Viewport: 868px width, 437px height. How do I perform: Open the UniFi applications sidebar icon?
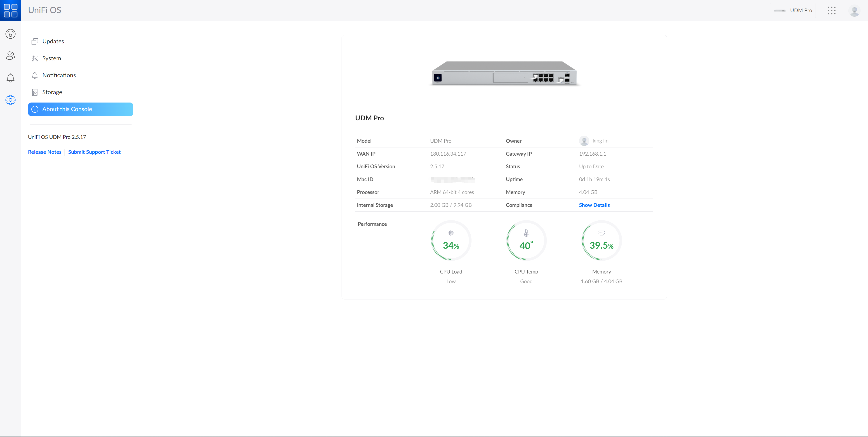[10, 34]
